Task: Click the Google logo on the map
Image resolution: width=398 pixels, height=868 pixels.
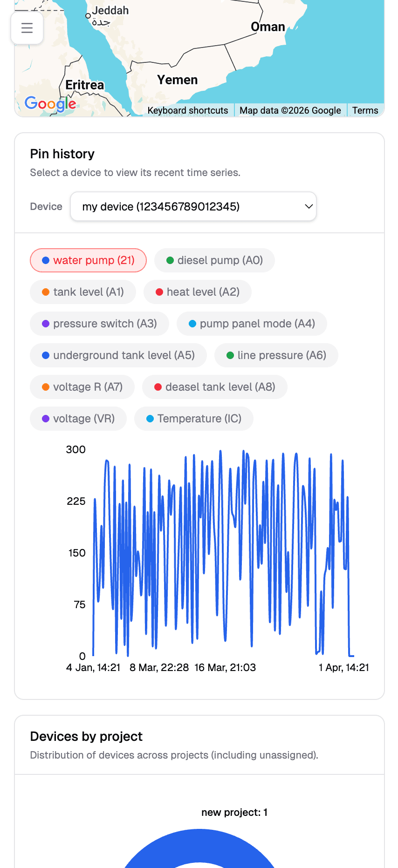Action: [49, 104]
